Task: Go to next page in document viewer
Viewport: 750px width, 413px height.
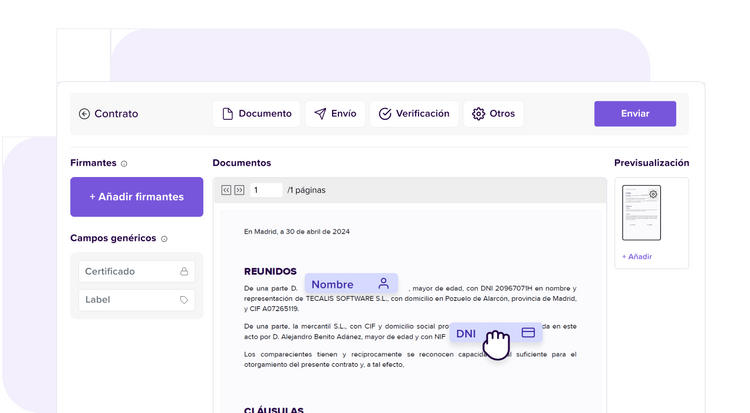Action: (x=239, y=190)
